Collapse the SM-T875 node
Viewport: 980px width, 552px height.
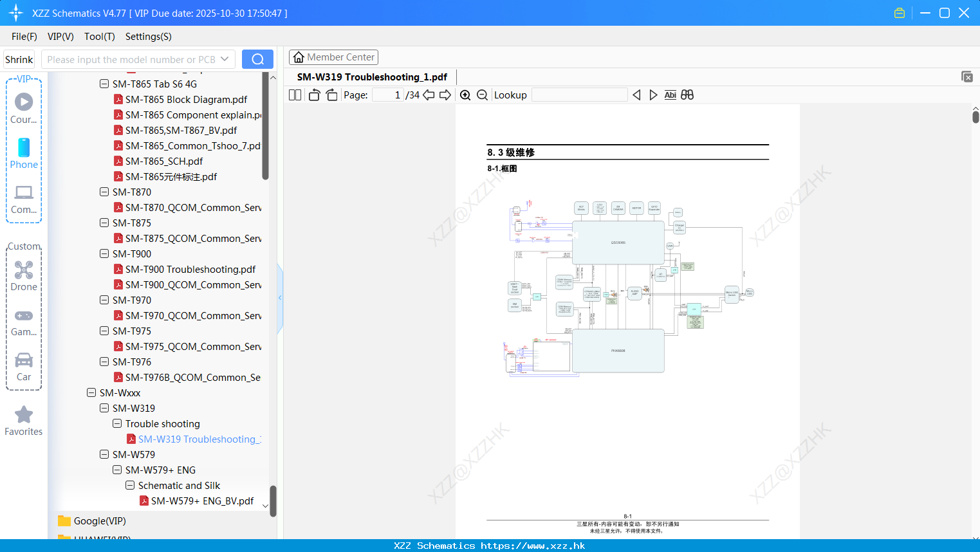[x=104, y=223]
